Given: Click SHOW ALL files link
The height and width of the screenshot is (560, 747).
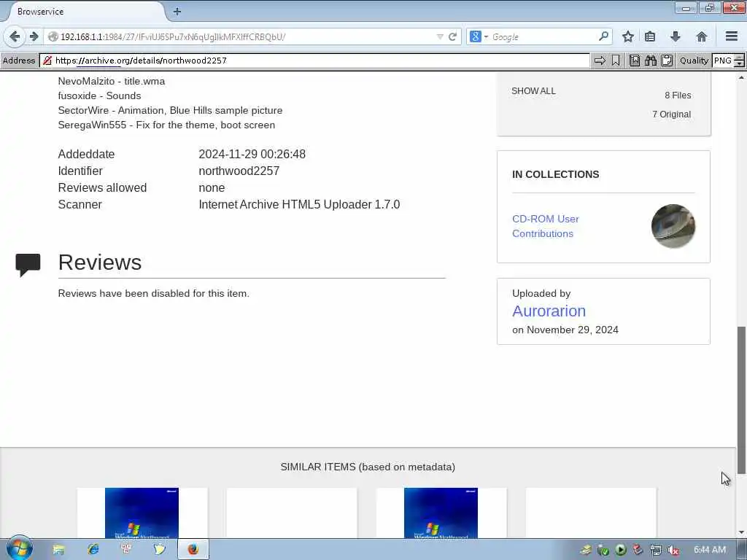Looking at the screenshot, I should point(533,91).
